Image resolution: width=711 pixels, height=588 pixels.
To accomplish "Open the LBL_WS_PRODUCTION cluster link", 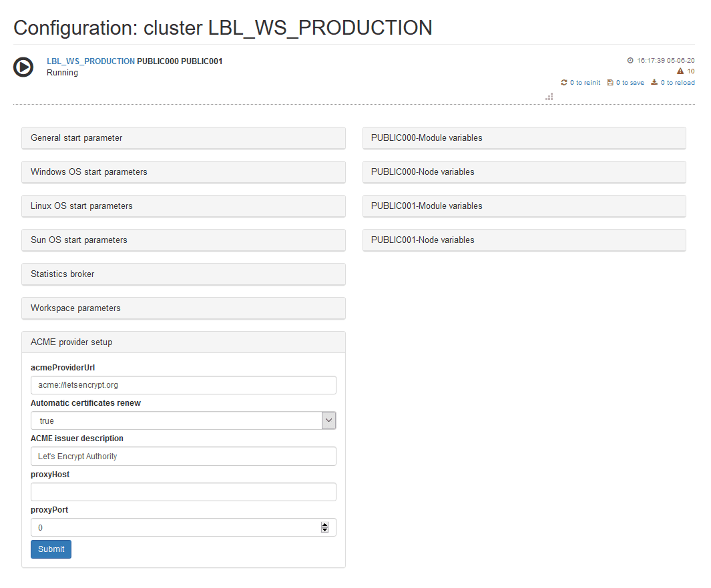I will [x=91, y=61].
